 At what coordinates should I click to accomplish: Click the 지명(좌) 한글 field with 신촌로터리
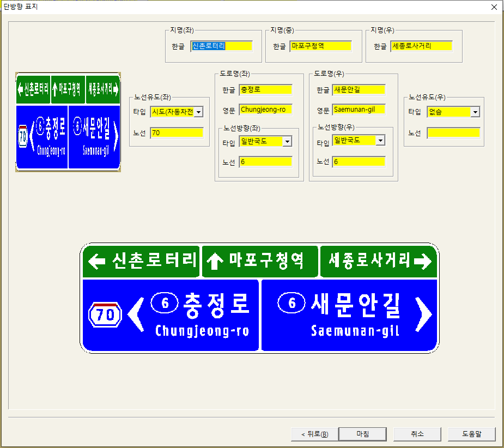pyautogui.click(x=221, y=46)
